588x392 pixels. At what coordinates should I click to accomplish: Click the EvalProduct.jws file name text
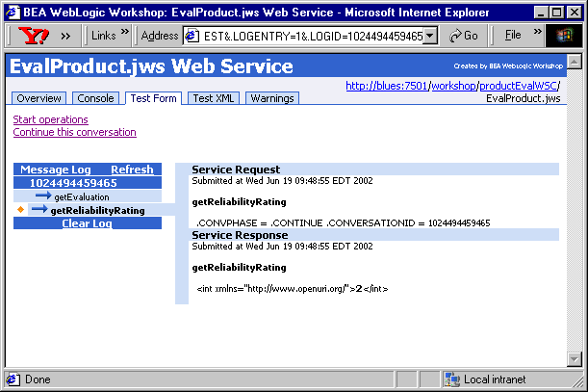(x=524, y=98)
